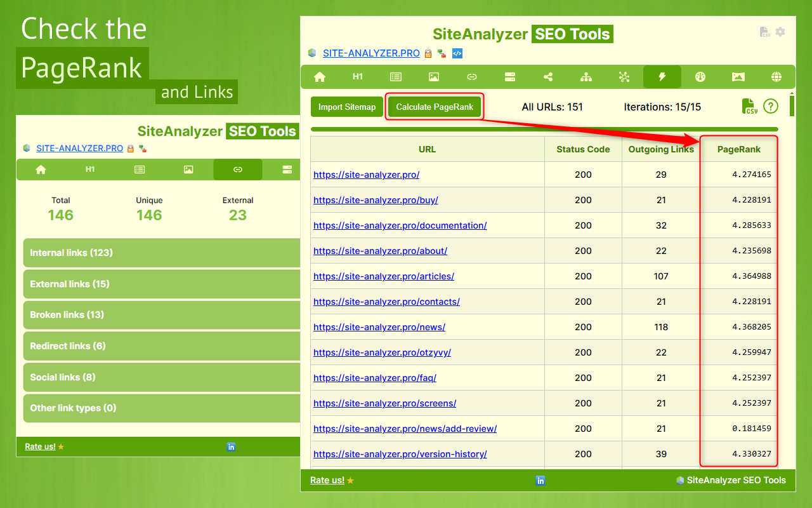Open the site-analyzer.pro/documentation/ link
This screenshot has height=508, width=812.
(x=400, y=225)
